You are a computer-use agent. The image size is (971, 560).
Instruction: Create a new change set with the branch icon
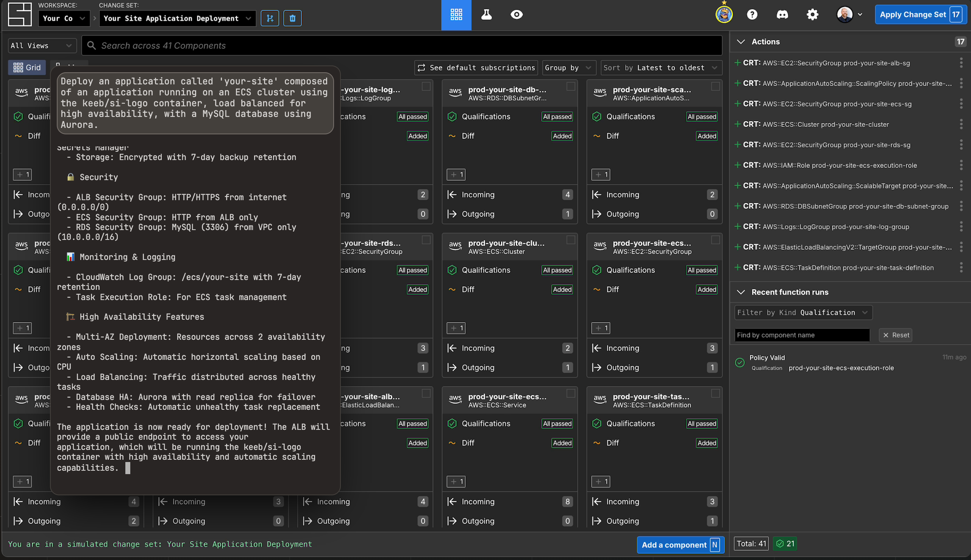[x=270, y=18]
